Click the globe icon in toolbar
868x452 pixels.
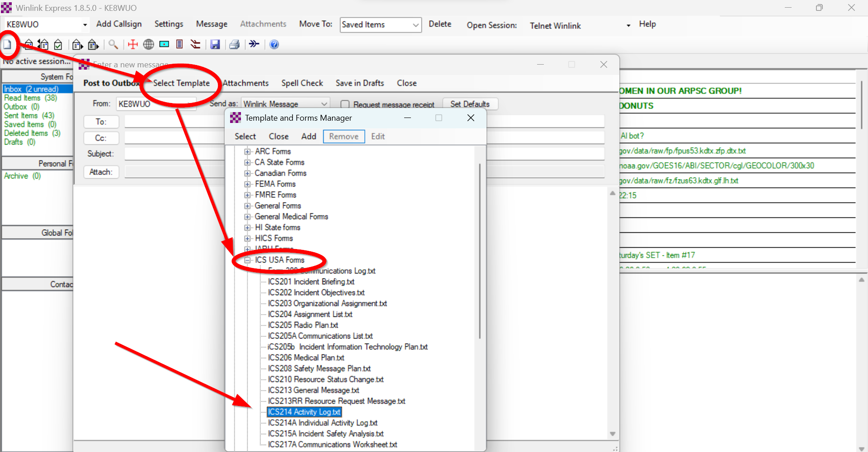point(148,44)
